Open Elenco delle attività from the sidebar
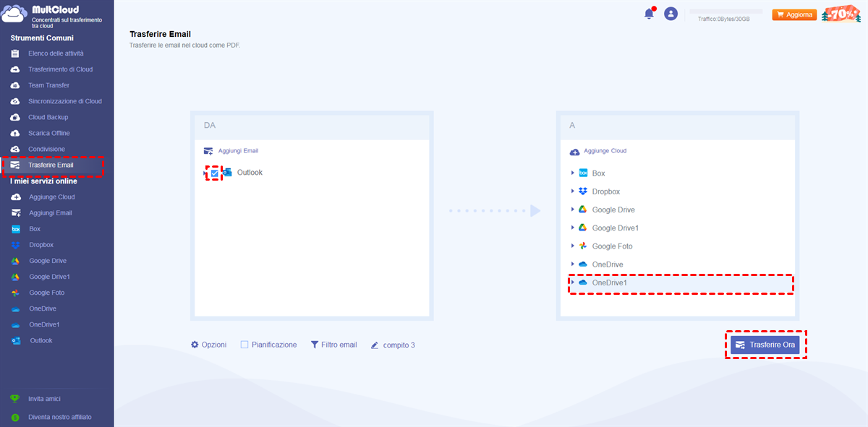 tap(56, 53)
